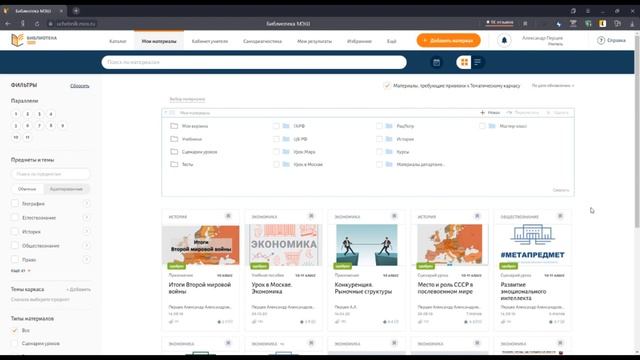The image size is (640, 360).
Task: Open the Сценарии уроков folder
Action: point(193,152)
